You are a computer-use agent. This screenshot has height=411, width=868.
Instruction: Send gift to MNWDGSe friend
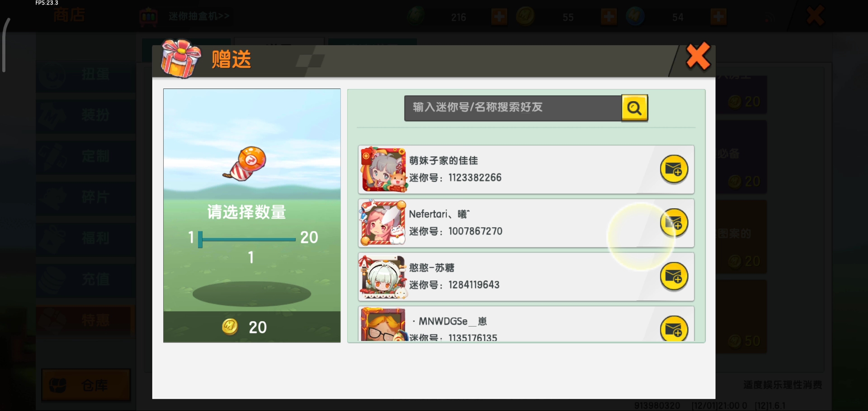(674, 328)
